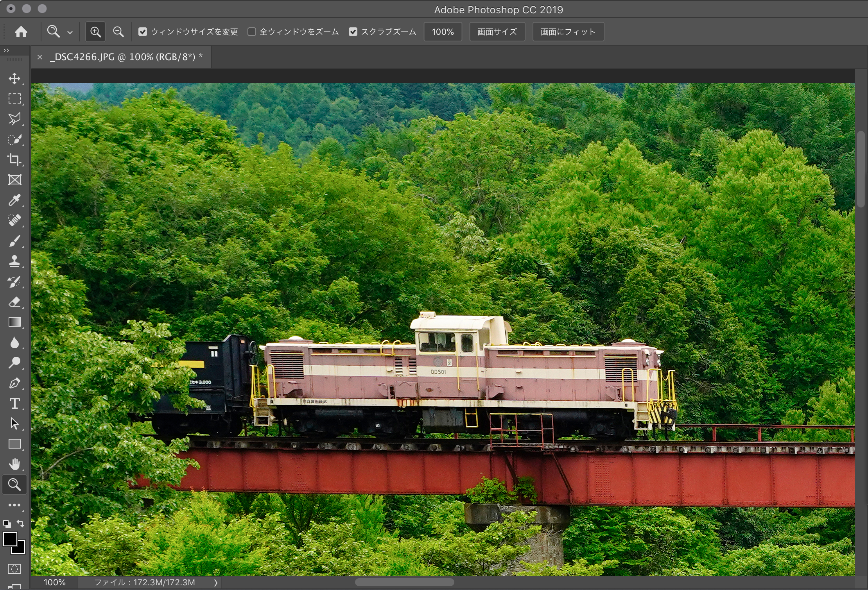
Task: Open the status bar file info arrow
Action: 215,583
